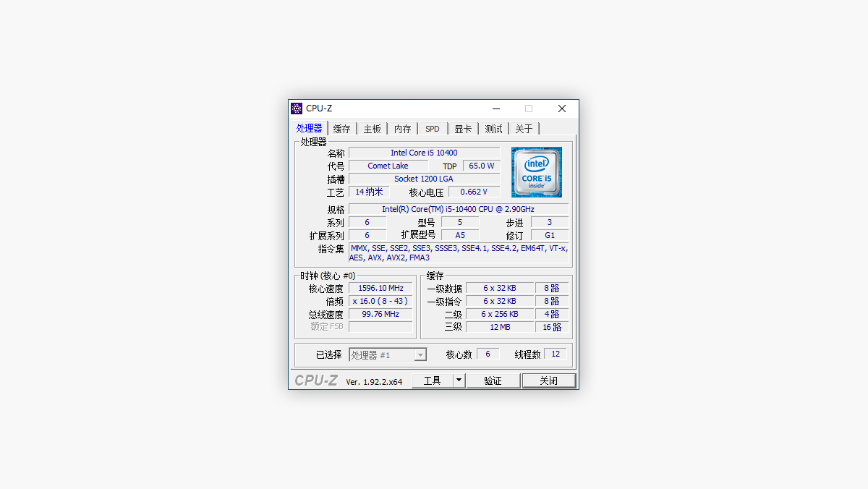Click the version text Ver. 1.92.2.x64

coord(374,382)
